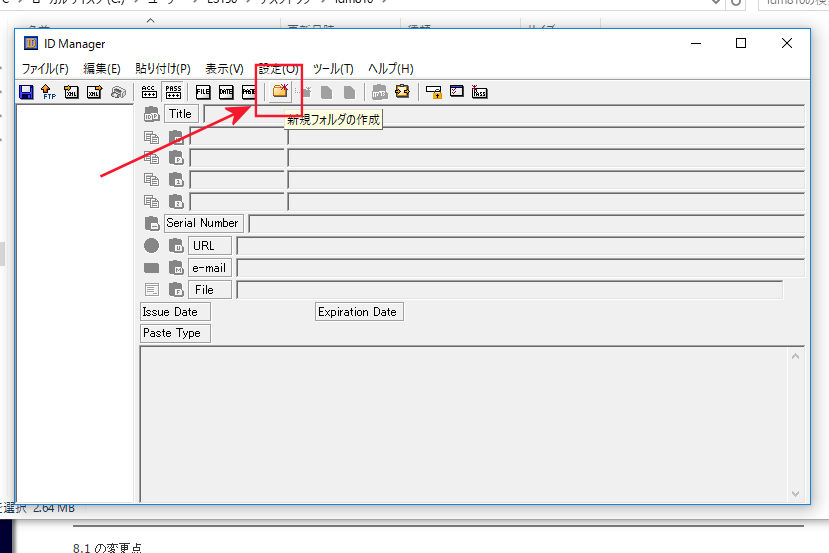Click the clipboard icon marked M
The height and width of the screenshot is (553, 829).
[176, 268]
